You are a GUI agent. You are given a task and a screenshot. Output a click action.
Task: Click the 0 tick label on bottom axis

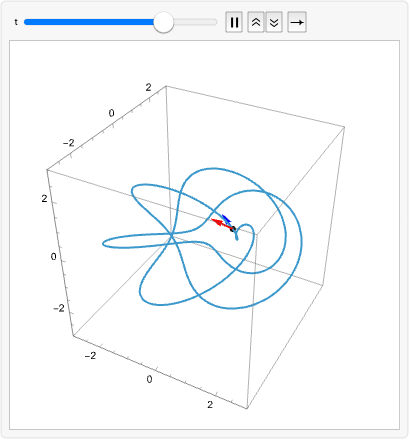[x=149, y=379]
